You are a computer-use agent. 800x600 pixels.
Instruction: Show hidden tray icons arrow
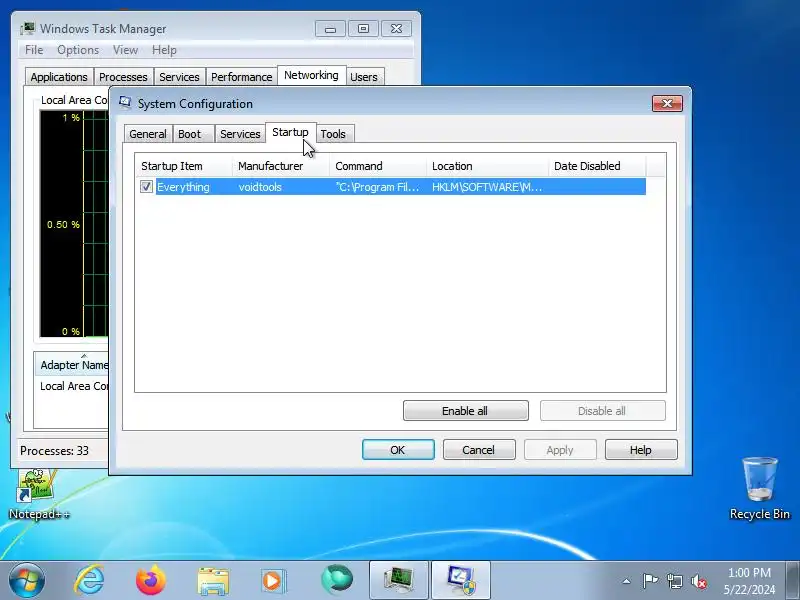tap(627, 581)
